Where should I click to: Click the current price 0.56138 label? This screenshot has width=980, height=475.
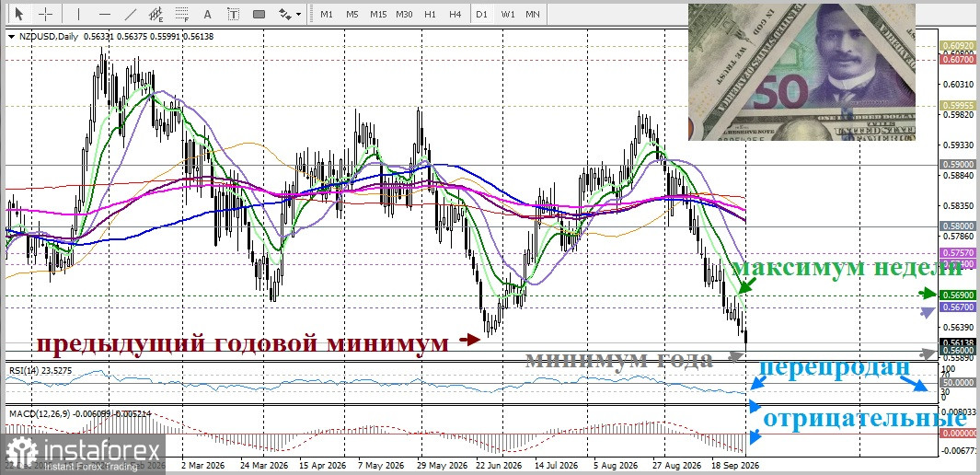957,342
